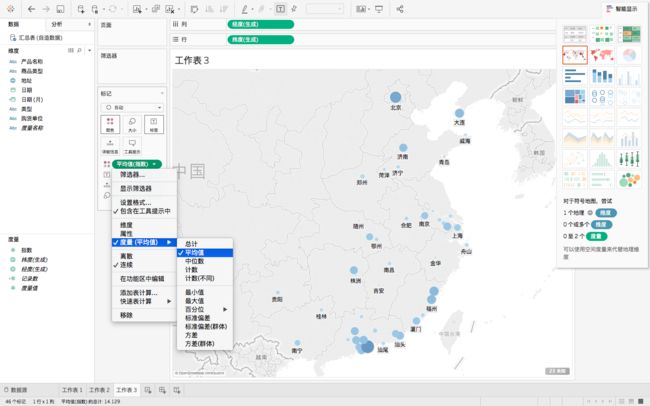
Task: Open the mark type 自动 dropdown
Action: pyautogui.click(x=132, y=107)
